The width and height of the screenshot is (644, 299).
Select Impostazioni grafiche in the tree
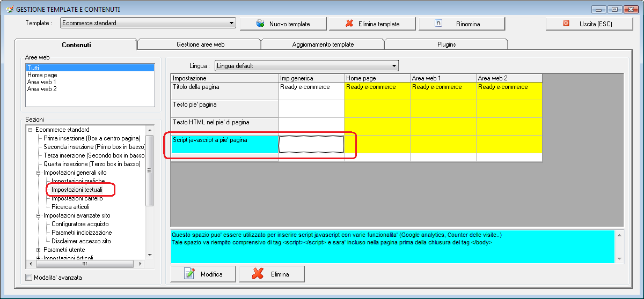click(78, 181)
